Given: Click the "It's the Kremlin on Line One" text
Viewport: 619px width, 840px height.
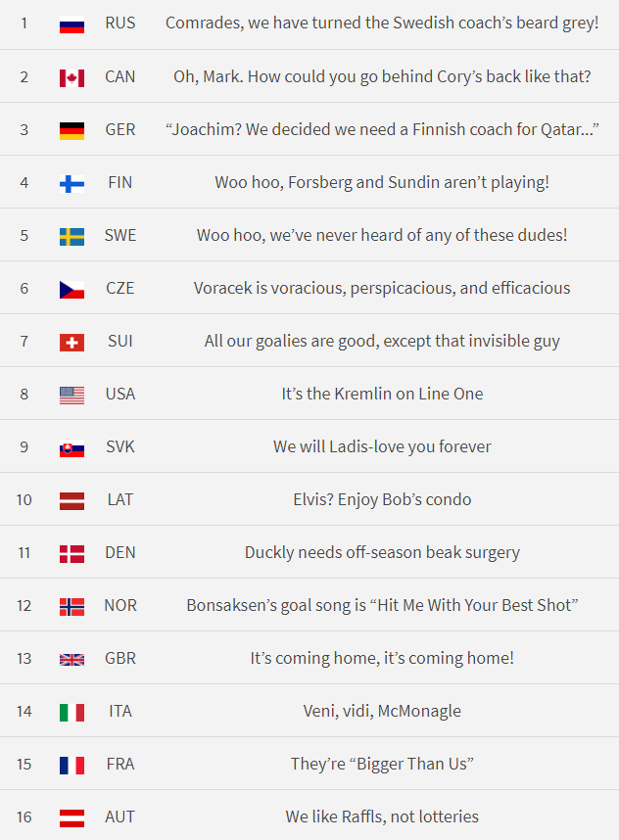Looking at the screenshot, I should pyautogui.click(x=382, y=395).
